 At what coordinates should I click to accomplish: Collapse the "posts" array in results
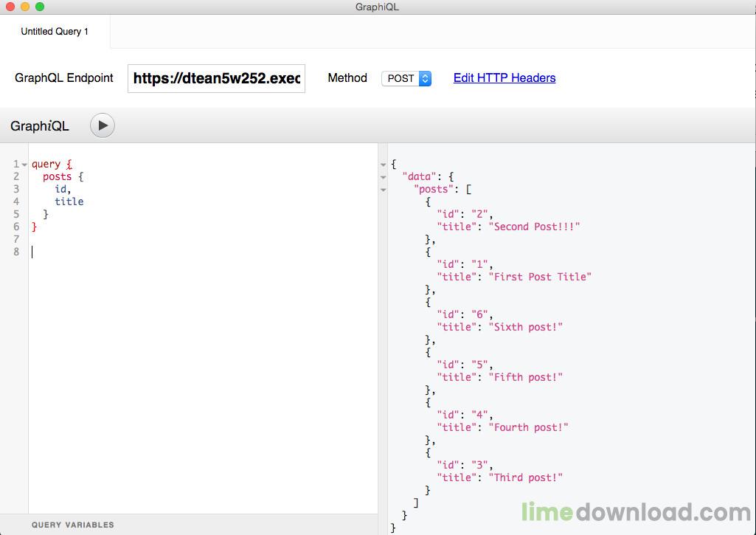[383, 190]
